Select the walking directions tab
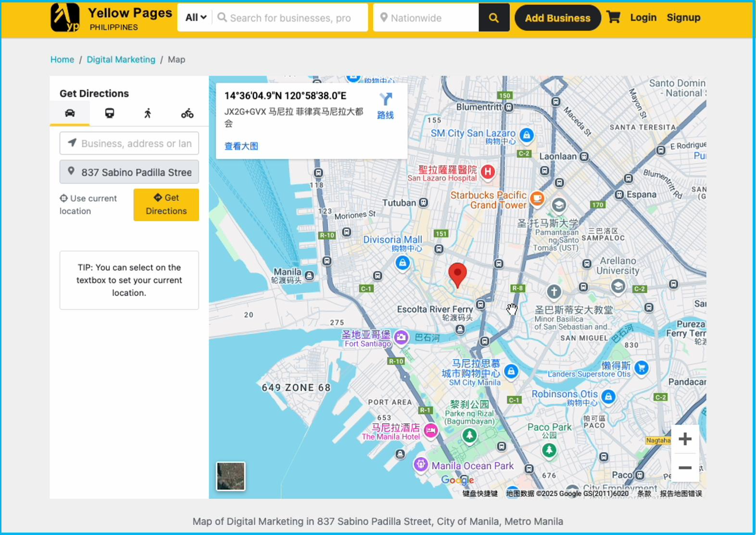756x535 pixels. point(148,113)
